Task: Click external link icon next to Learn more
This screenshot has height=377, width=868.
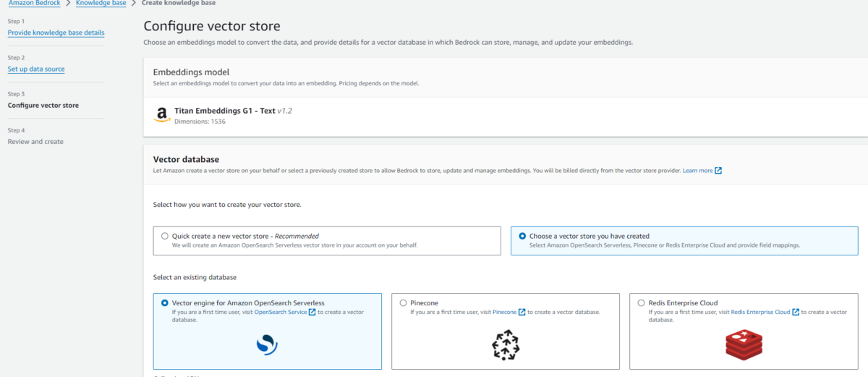Action: (718, 171)
